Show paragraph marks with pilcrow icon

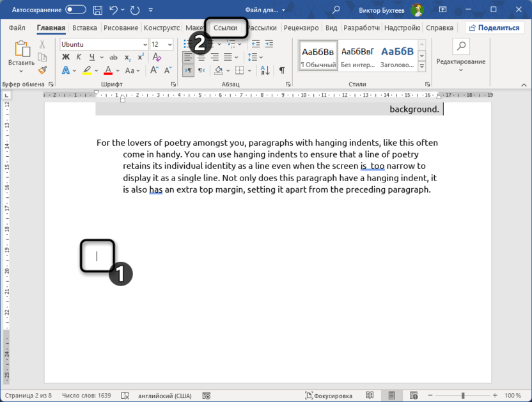click(282, 70)
